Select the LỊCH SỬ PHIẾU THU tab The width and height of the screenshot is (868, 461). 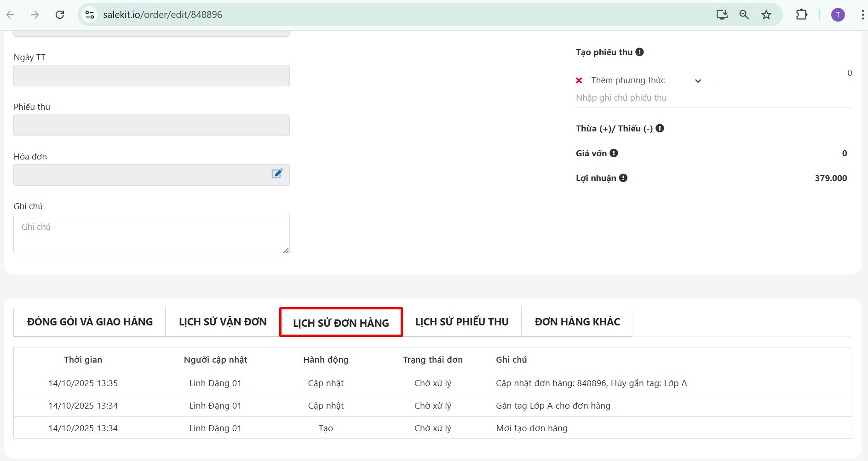tap(461, 322)
